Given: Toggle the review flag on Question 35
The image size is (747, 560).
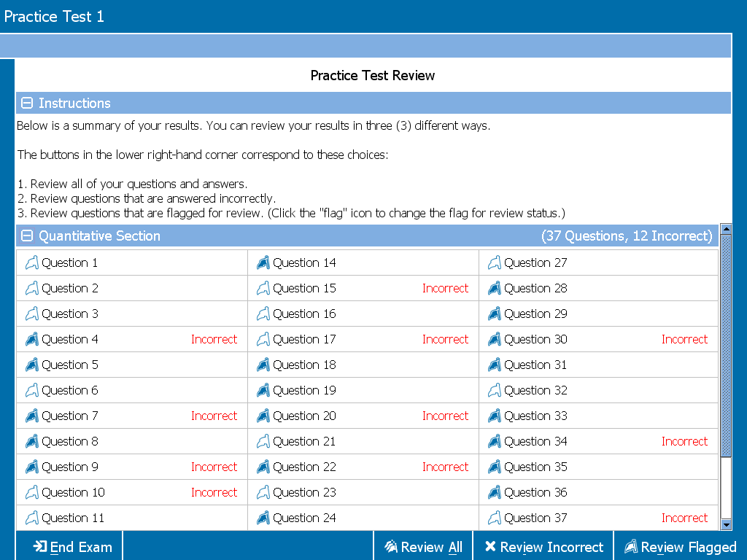Looking at the screenshot, I should [494, 467].
